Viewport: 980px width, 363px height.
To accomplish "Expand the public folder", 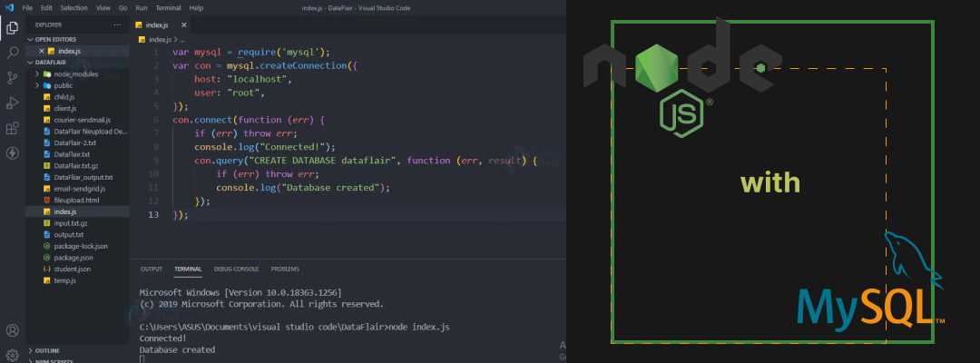I will 64,85.
